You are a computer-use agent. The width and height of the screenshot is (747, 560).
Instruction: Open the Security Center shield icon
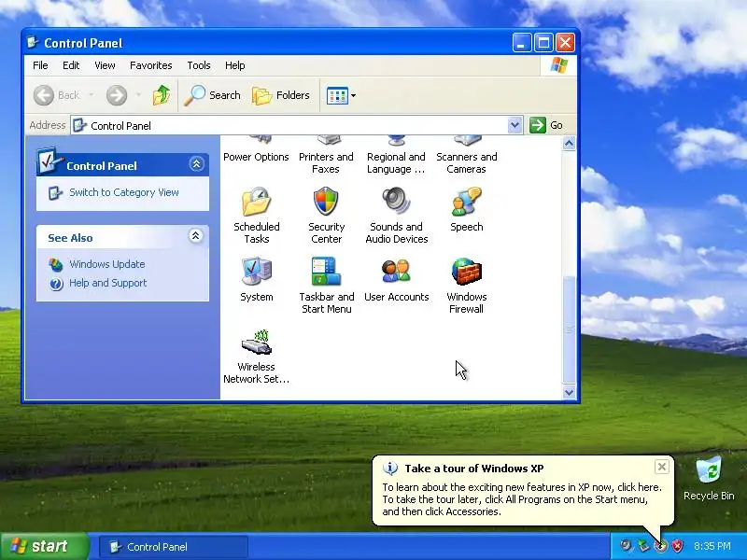[x=326, y=202]
